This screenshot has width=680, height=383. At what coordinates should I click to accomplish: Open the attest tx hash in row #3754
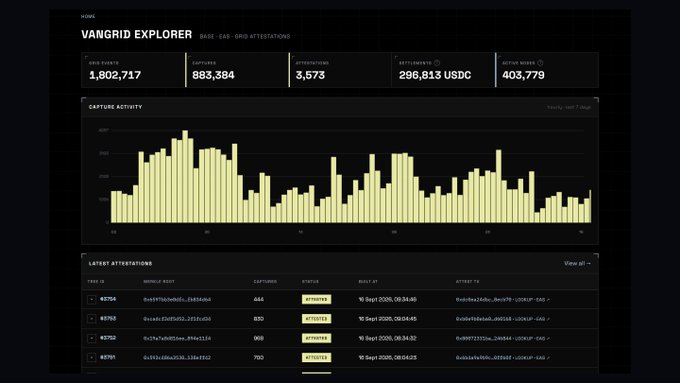pyautogui.click(x=483, y=300)
